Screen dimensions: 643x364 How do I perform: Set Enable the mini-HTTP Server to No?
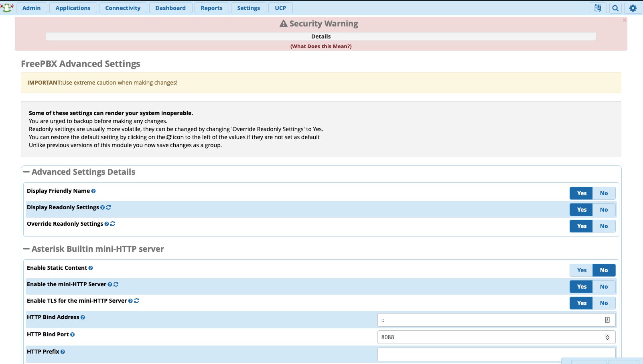point(604,287)
